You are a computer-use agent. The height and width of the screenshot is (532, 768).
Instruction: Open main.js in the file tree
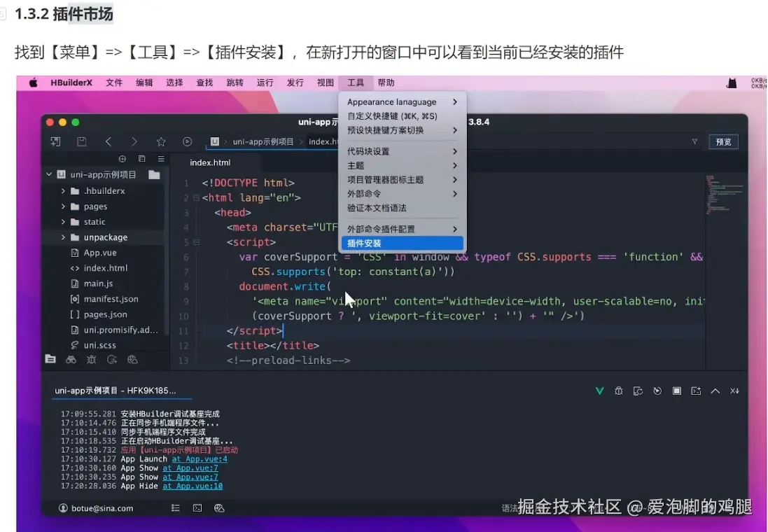pyautogui.click(x=92, y=283)
